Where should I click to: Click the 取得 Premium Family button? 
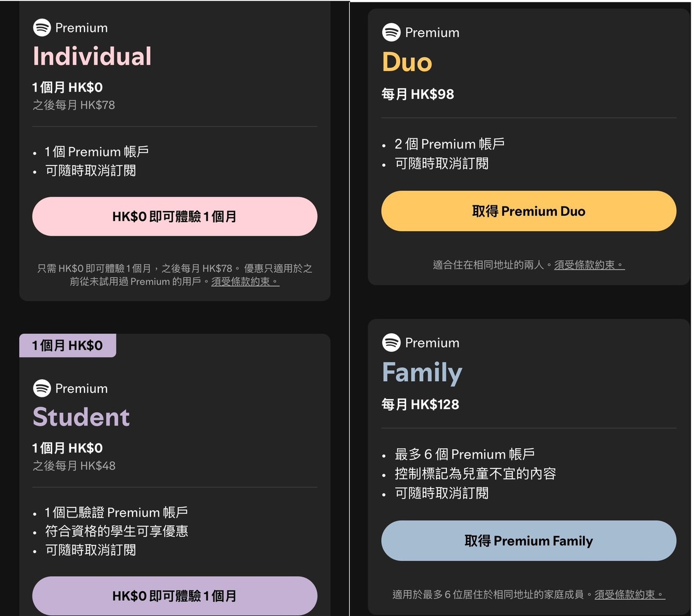[529, 540]
